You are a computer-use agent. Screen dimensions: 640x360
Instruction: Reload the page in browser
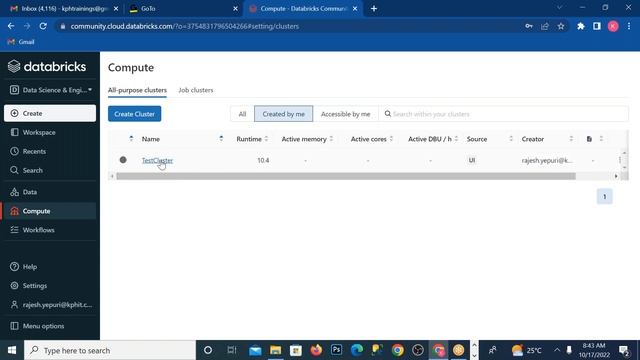(43, 26)
